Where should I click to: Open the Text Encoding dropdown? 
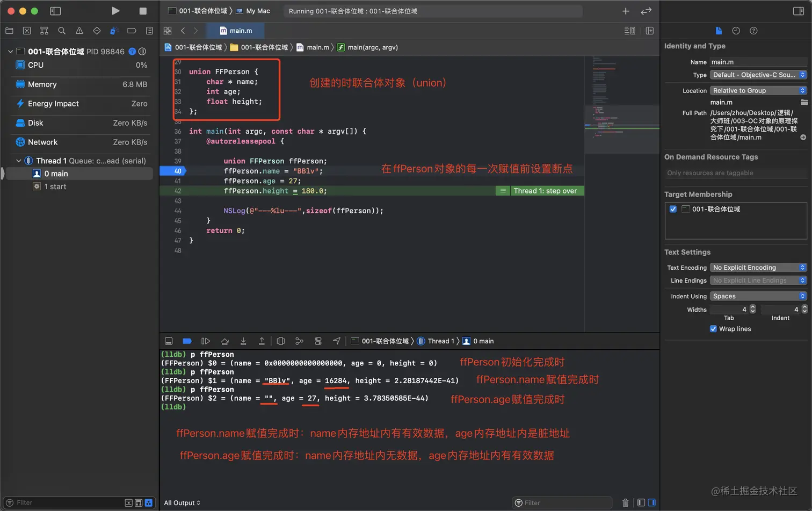(758, 268)
